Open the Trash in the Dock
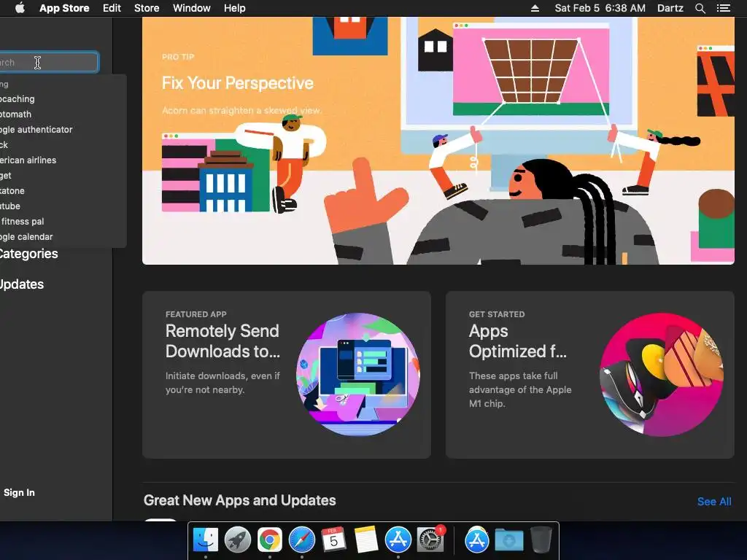Image resolution: width=747 pixels, height=560 pixels. [x=541, y=540]
